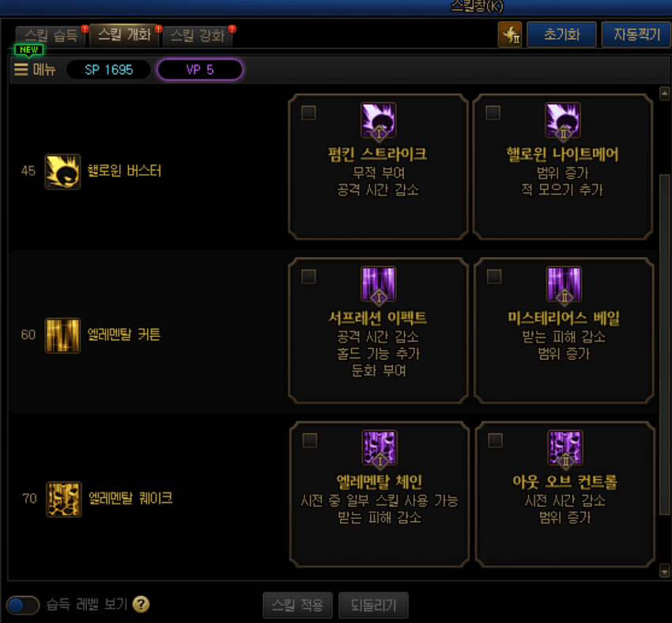Click the 스킬 적용 button
Screen dimensions: 672x623
pyautogui.click(x=297, y=605)
